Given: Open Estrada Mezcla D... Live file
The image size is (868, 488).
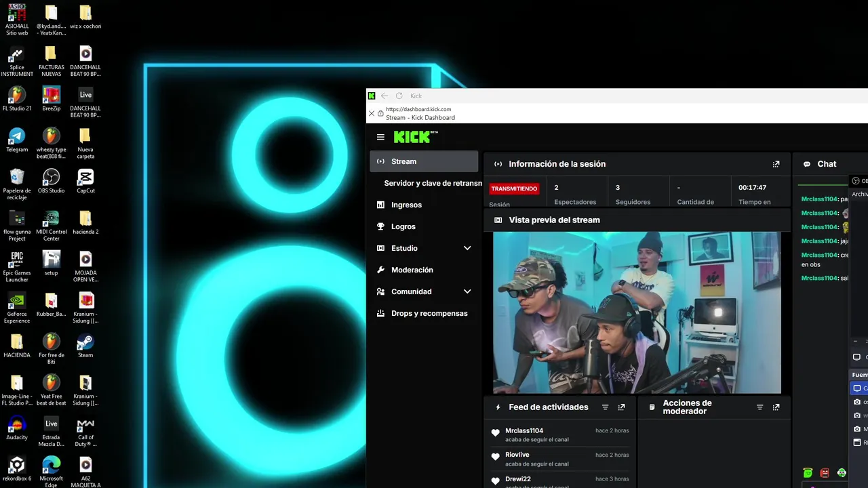Looking at the screenshot, I should click(51, 431).
